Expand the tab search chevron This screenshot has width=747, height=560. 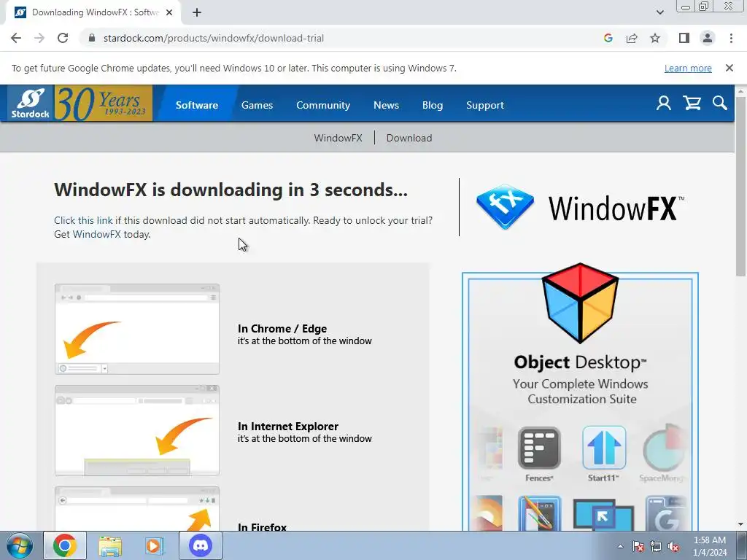659,12
